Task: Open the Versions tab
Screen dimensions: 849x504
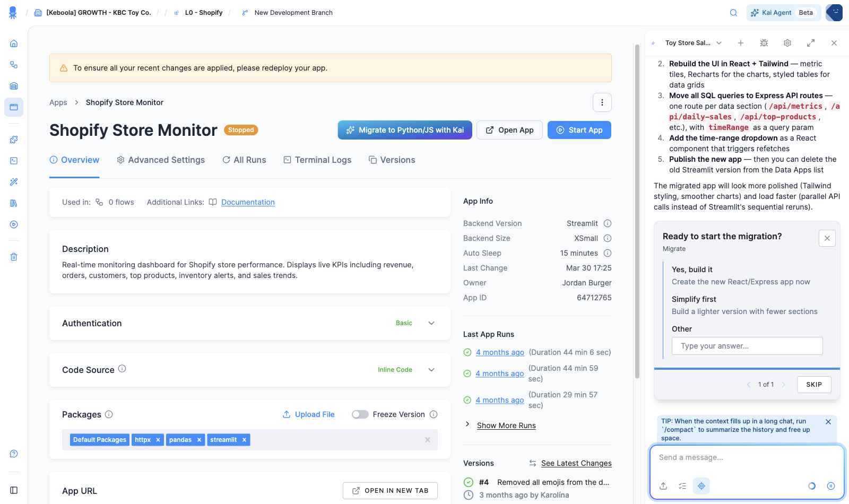Action: (392, 160)
